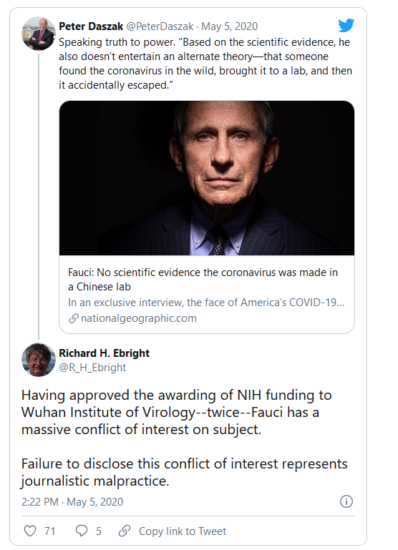Visit nationalgeographic.com link
This screenshot has width=398, height=550.
click(x=139, y=318)
